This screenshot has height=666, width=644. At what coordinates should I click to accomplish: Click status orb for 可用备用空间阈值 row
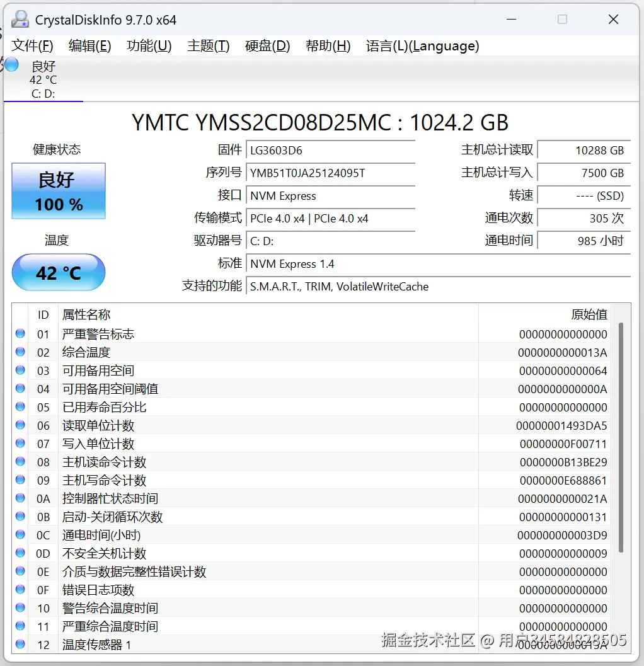click(20, 388)
